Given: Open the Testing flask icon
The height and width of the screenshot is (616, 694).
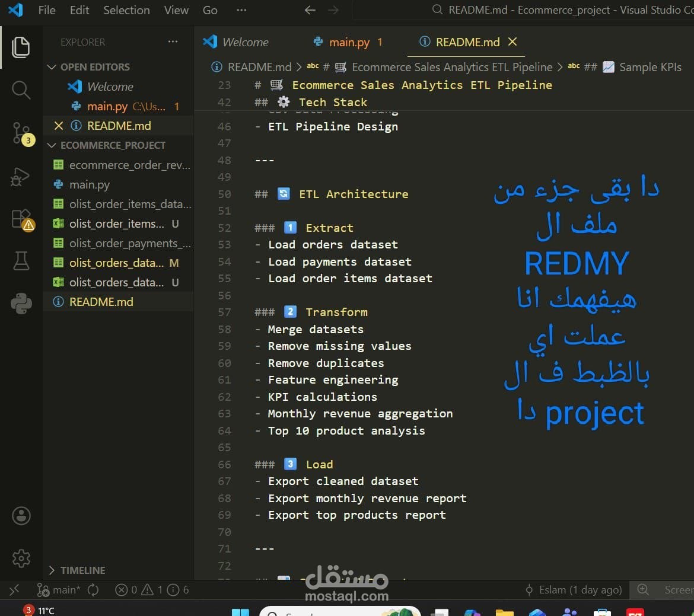Looking at the screenshot, I should (20, 261).
